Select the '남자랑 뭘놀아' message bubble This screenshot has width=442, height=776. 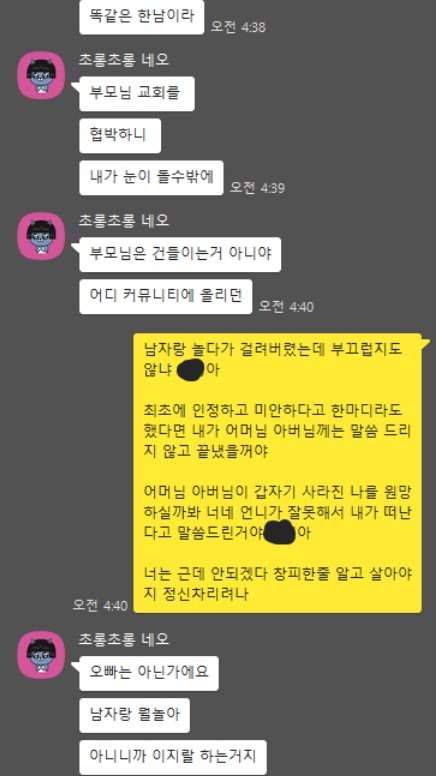click(134, 715)
